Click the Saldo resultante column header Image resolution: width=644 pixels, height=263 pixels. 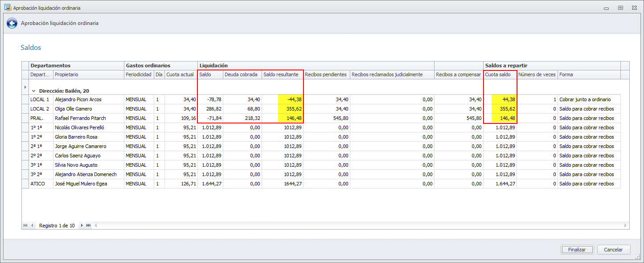point(281,74)
